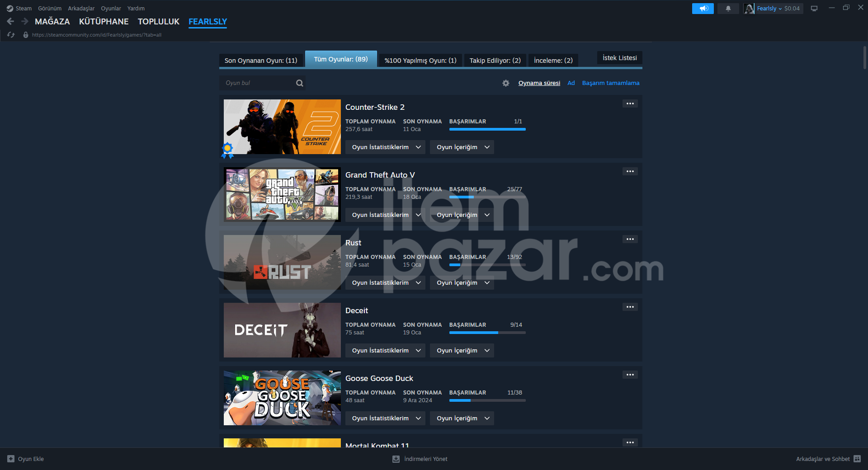Switch to Takip Ediliyor tab
Viewport: 868px width, 470px height.
coord(495,61)
